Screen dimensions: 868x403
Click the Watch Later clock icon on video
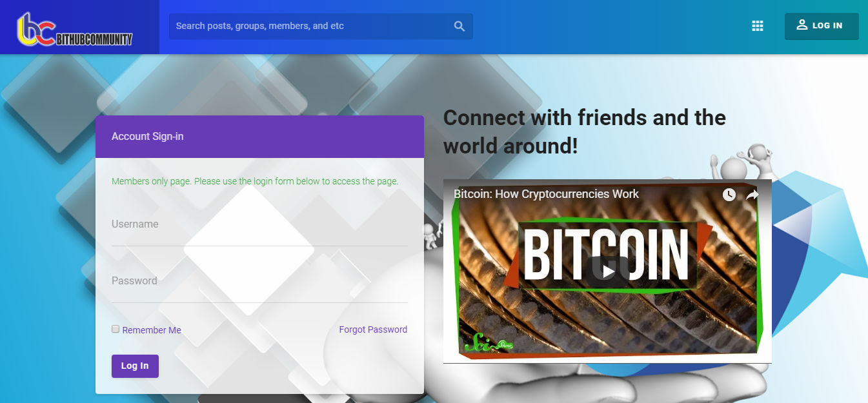click(729, 195)
